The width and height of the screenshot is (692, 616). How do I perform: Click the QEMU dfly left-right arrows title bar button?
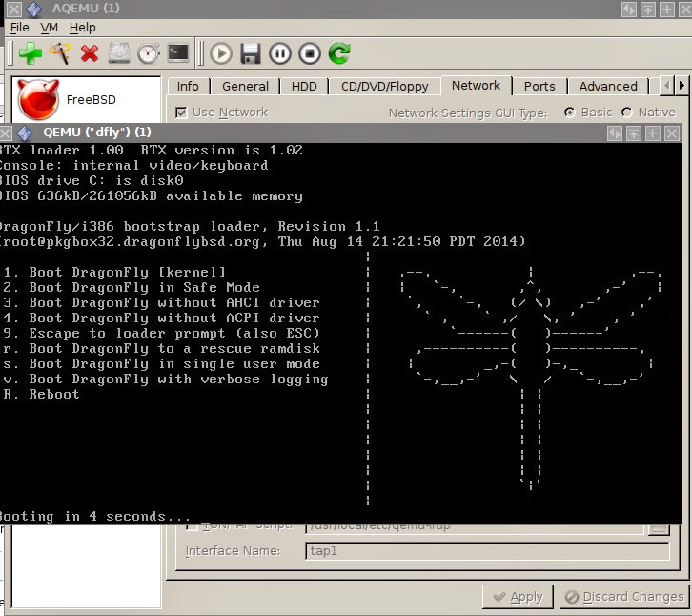pyautogui.click(x=615, y=133)
